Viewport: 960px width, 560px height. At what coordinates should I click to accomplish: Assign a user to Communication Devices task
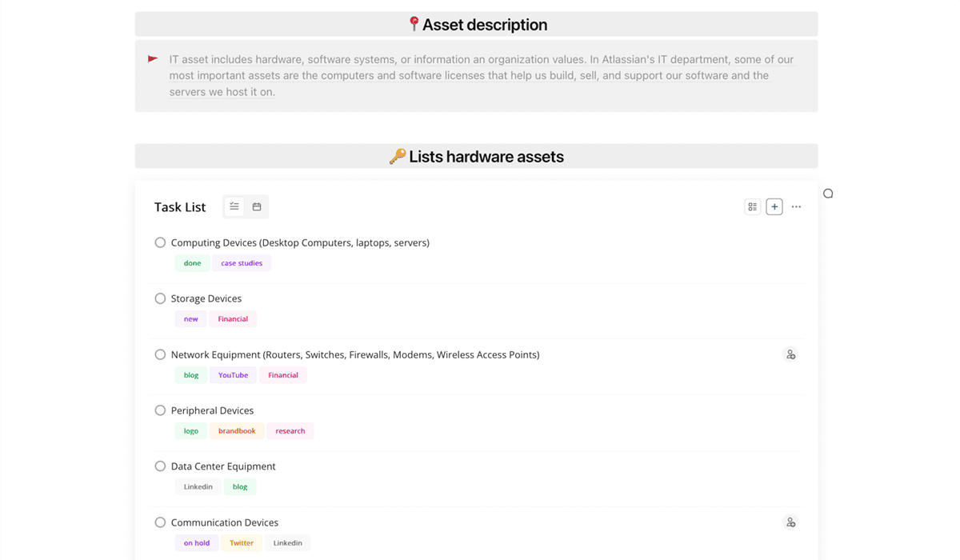790,522
